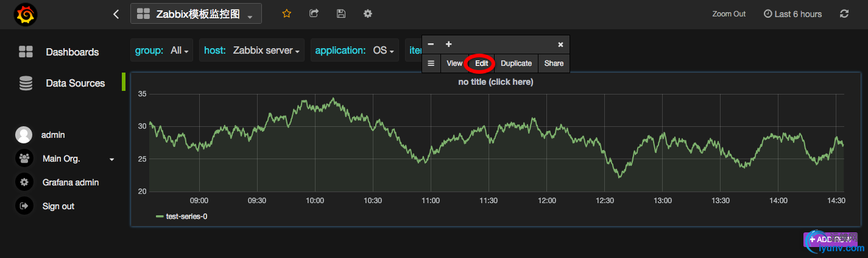868x258 pixels.
Task: Open the group variable dropdown showing All
Action: pyautogui.click(x=180, y=50)
